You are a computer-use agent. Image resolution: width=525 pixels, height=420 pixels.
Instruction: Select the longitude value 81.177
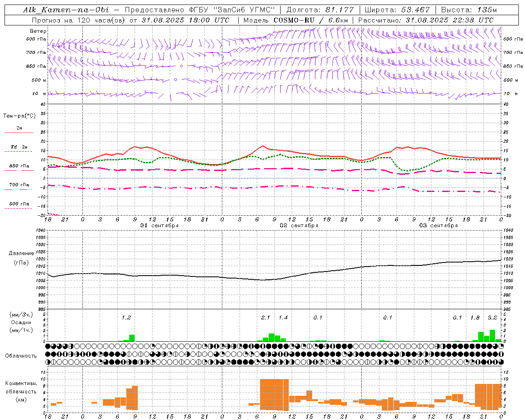coord(340,10)
